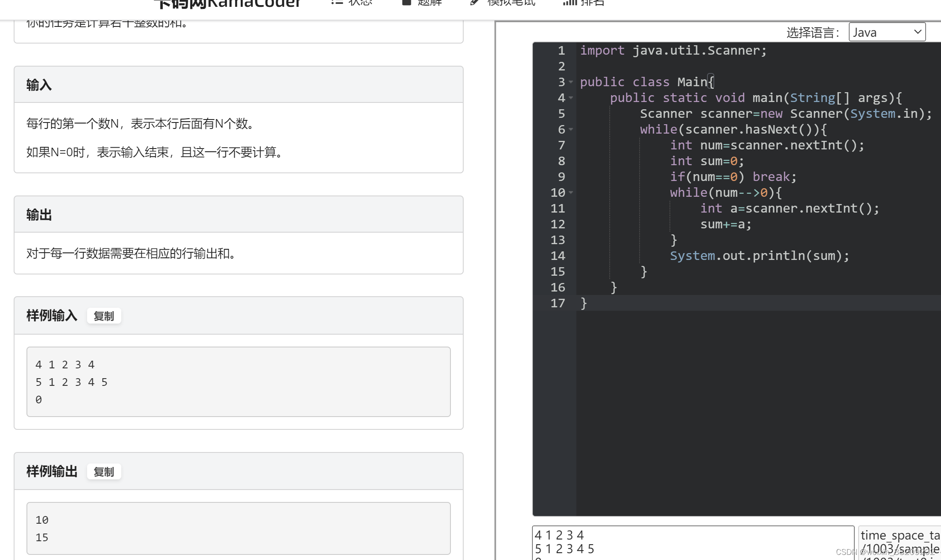Click the 输出 section heading
Viewport: 941px width, 560px height.
coord(39,215)
